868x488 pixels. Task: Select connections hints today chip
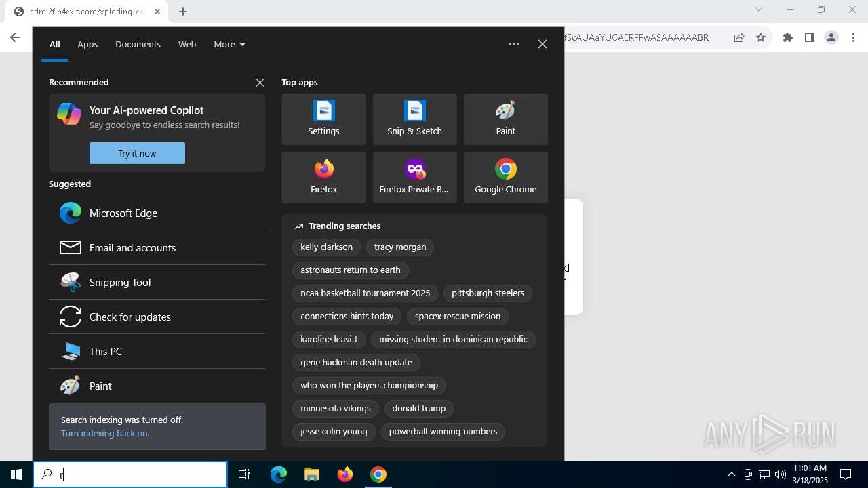[347, 317]
